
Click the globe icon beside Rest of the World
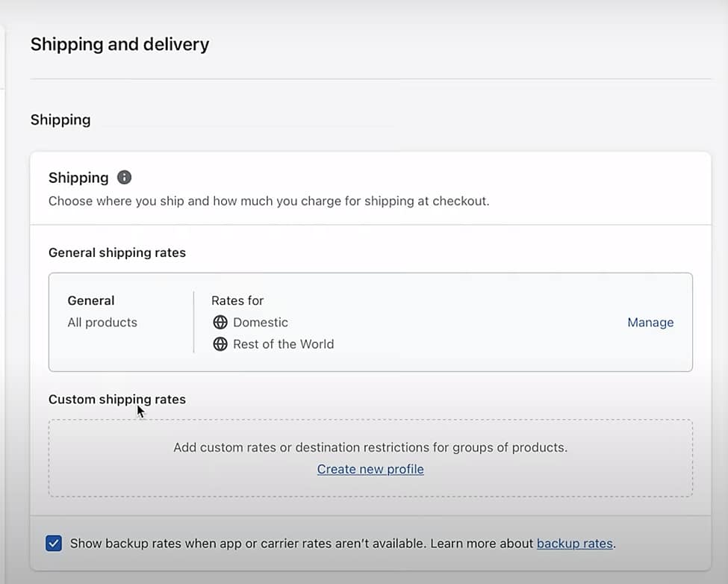click(x=220, y=344)
